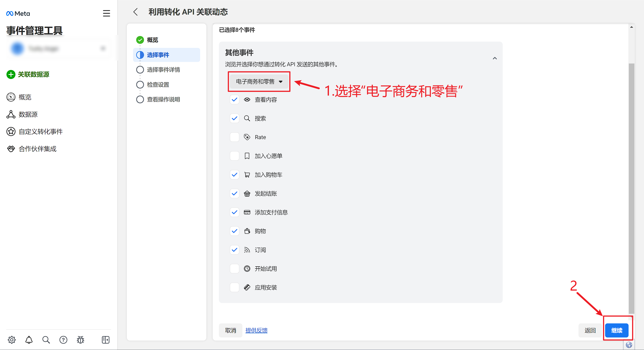Click the search magnifier in bottom toolbar
This screenshot has height=350, width=644.
[46, 339]
